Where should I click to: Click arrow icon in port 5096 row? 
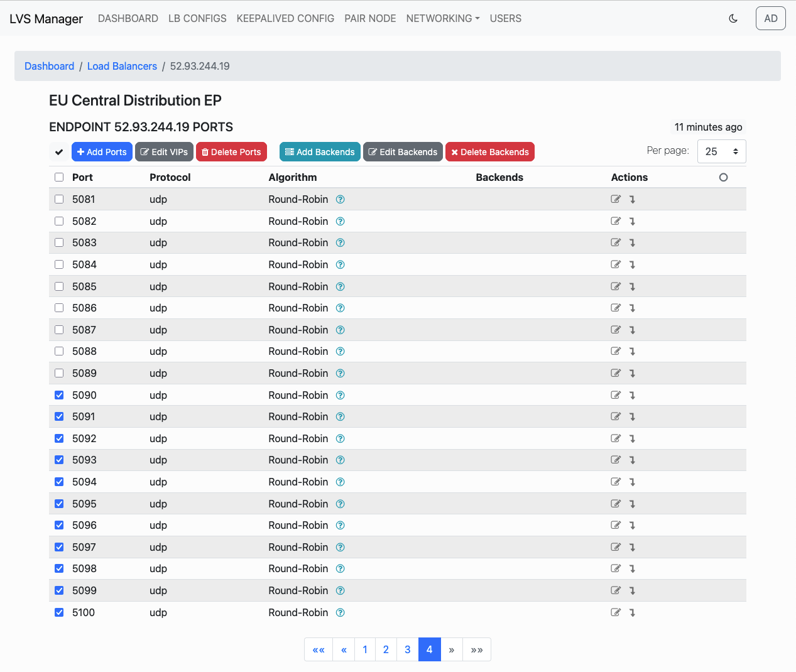coord(633,525)
